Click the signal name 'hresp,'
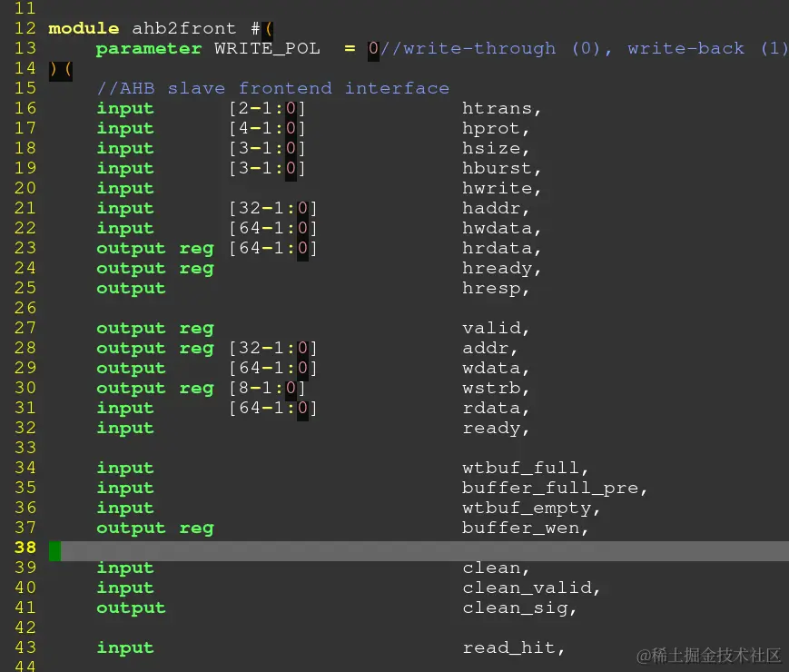The image size is (789, 672). (496, 289)
